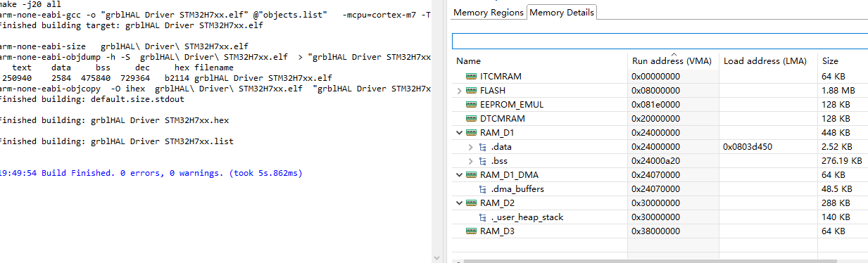This screenshot has width=868, height=263.
Task: Select the .dma_buffers section icon
Action: [483, 188]
